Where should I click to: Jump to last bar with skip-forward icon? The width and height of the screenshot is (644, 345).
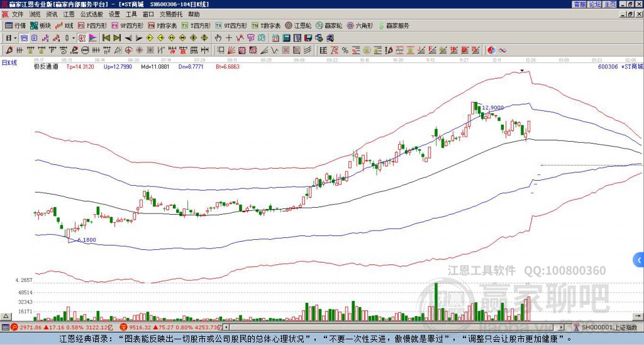click(117, 38)
